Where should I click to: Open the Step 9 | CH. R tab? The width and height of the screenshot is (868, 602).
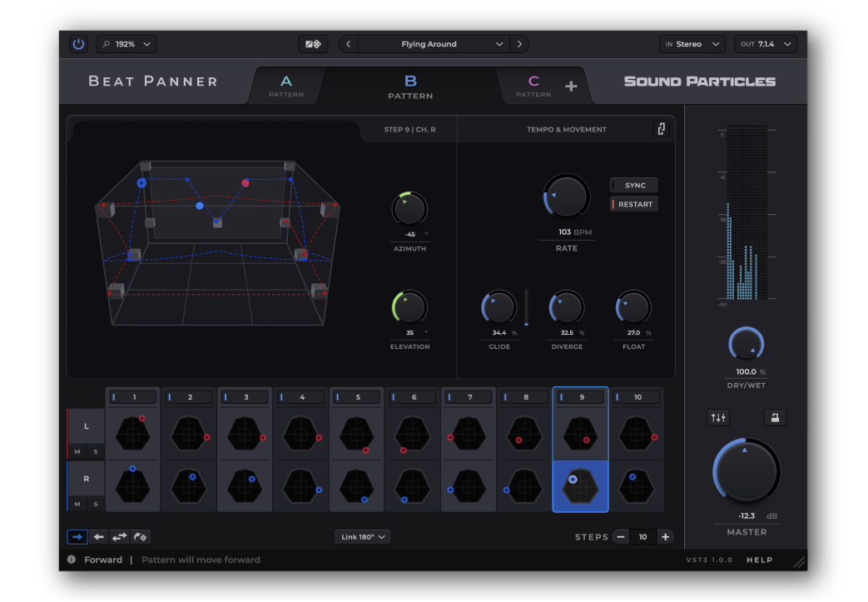[x=409, y=130]
